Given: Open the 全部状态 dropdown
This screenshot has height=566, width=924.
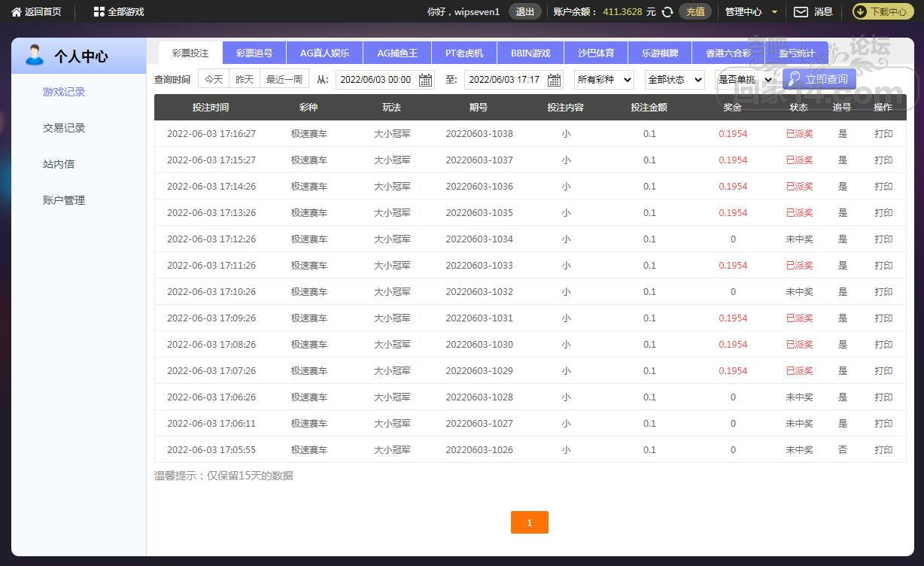Looking at the screenshot, I should click(674, 79).
